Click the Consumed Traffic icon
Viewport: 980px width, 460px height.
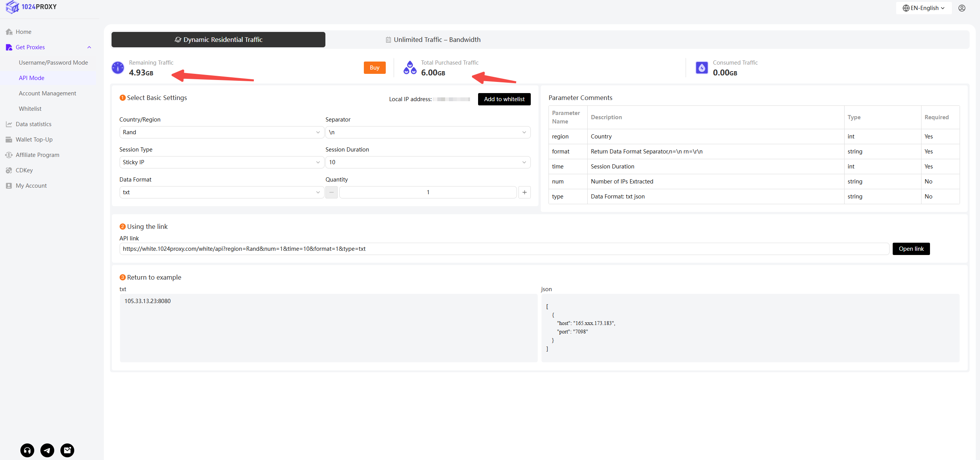(702, 68)
